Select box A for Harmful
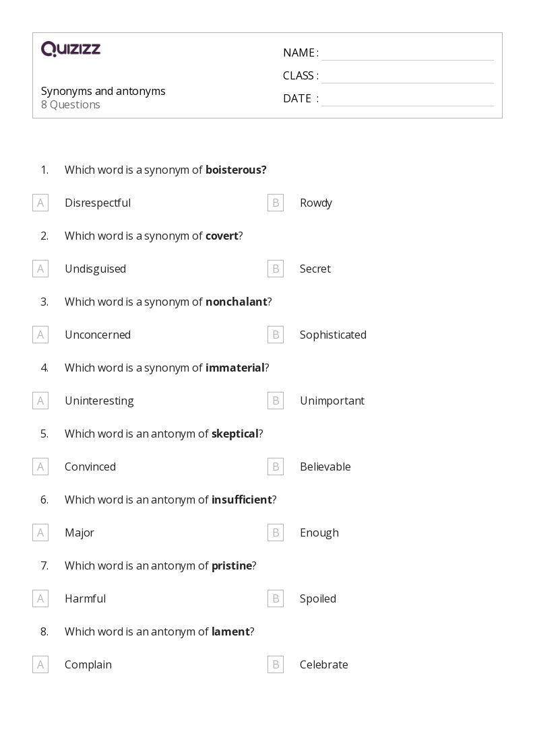 point(40,598)
